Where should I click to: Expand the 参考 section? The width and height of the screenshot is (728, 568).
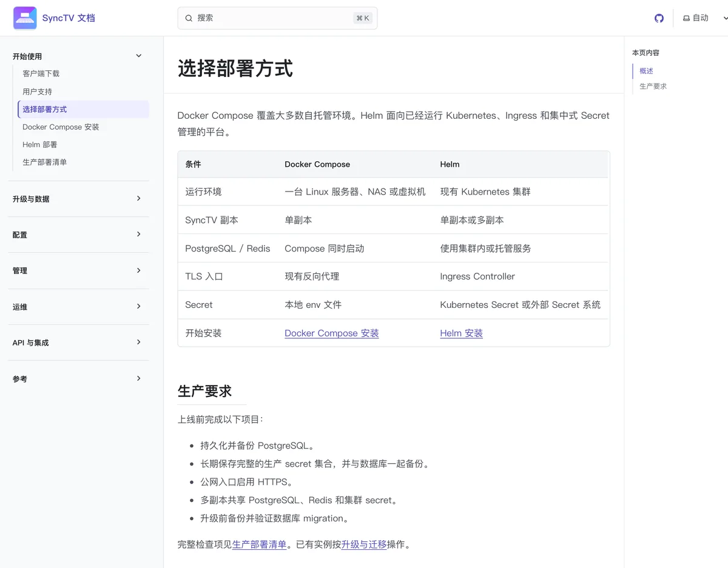78,379
